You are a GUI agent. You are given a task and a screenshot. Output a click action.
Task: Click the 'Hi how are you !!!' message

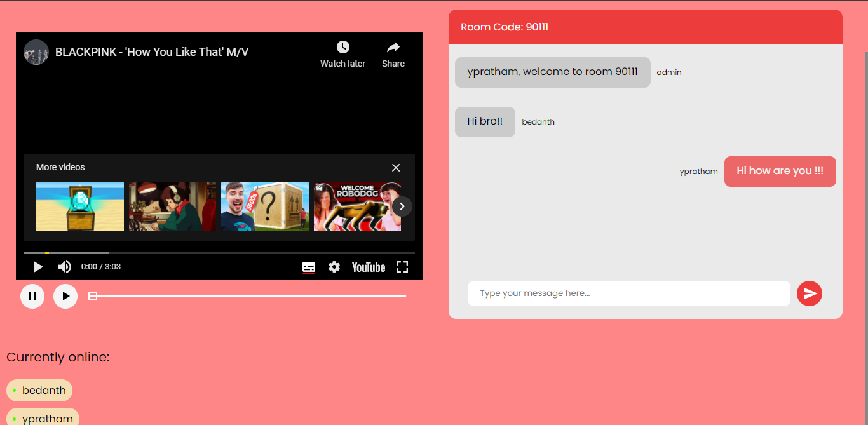[780, 172]
